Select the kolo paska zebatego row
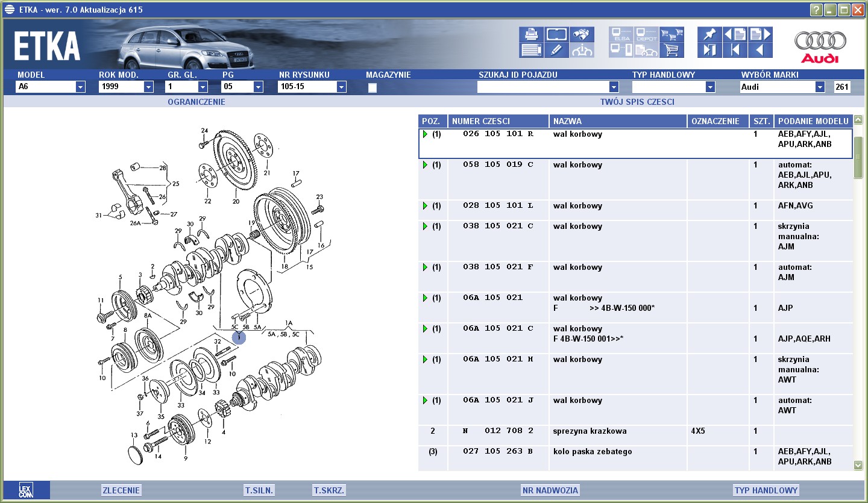 636,458
